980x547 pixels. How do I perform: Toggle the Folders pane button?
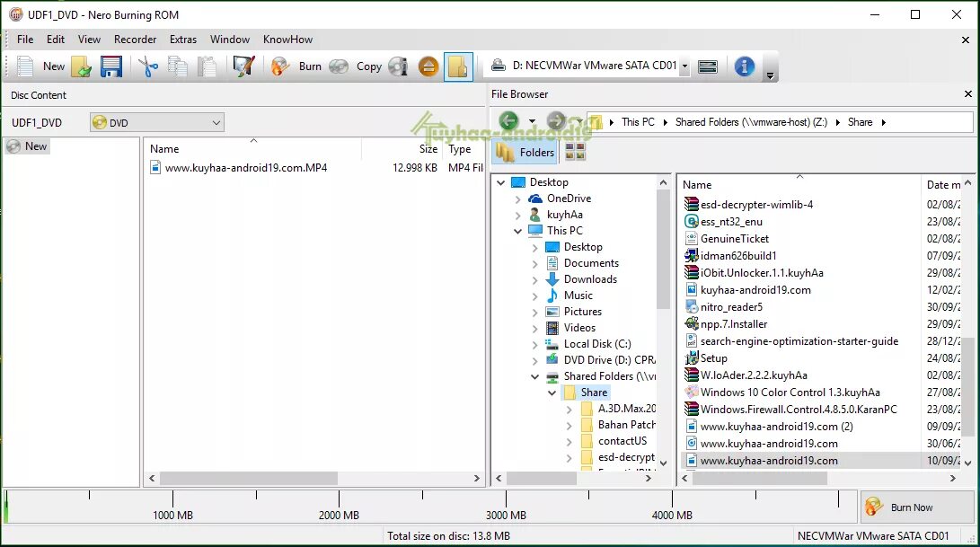[x=525, y=152]
